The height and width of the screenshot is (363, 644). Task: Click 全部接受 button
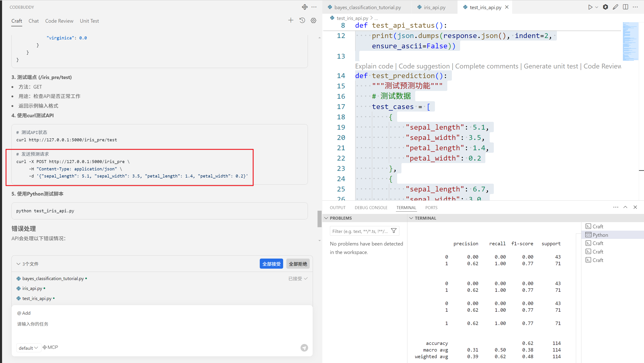[271, 264]
